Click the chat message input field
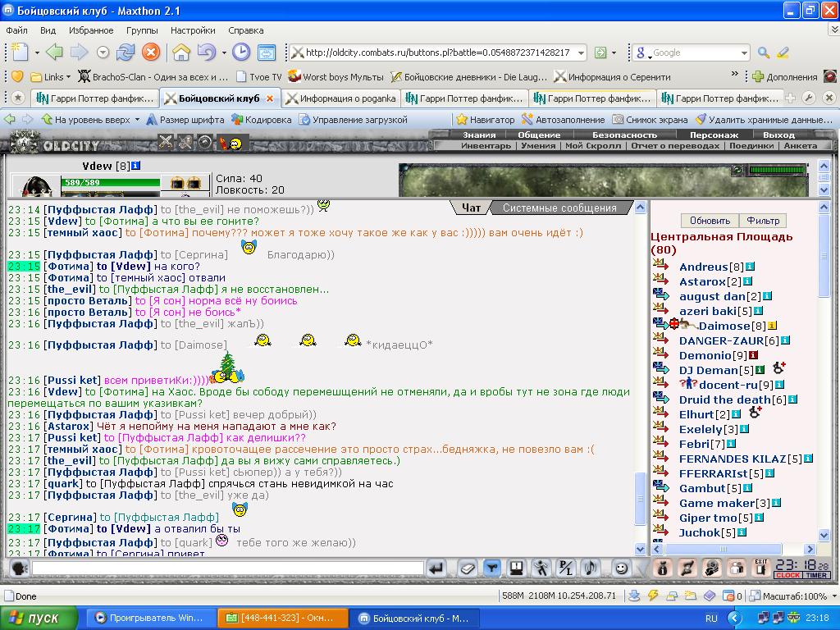Viewport: 840px width, 630px height. [228, 568]
